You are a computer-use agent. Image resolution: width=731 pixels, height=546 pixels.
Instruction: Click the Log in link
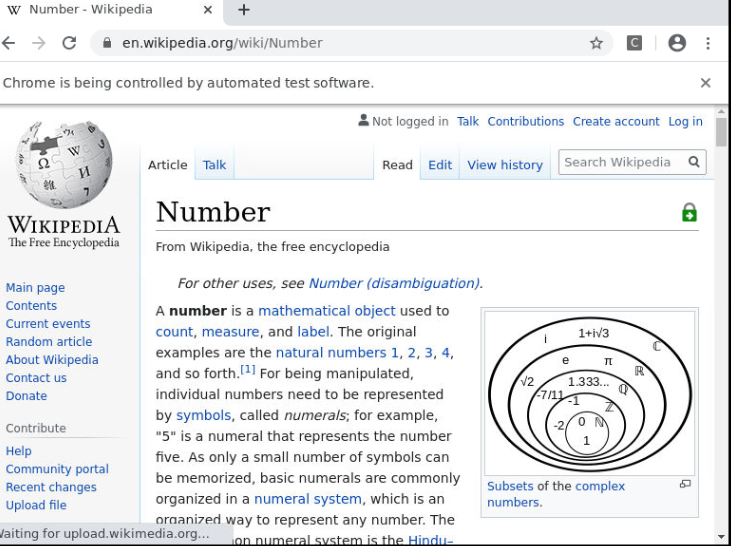click(685, 121)
